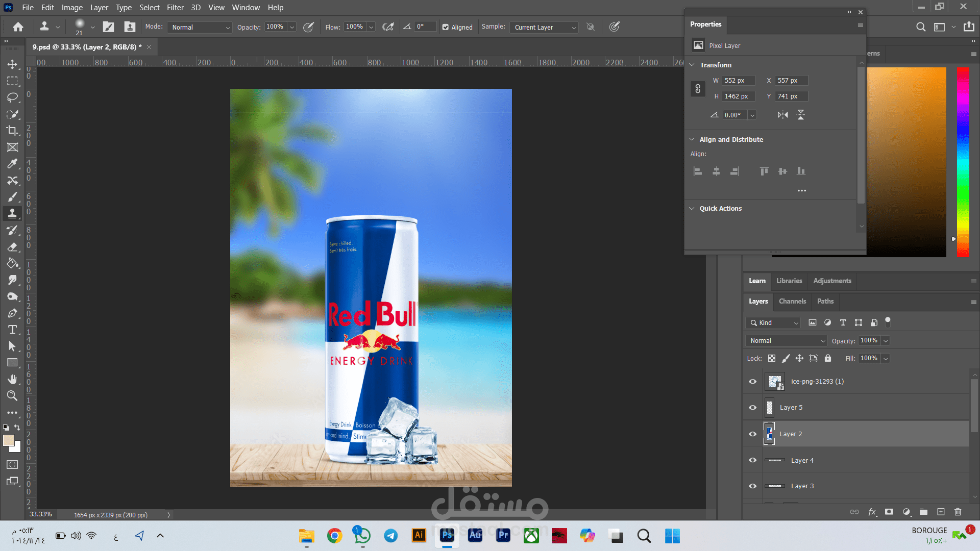980x551 pixels.
Task: Click the hue spectrum slider
Action: (963, 162)
